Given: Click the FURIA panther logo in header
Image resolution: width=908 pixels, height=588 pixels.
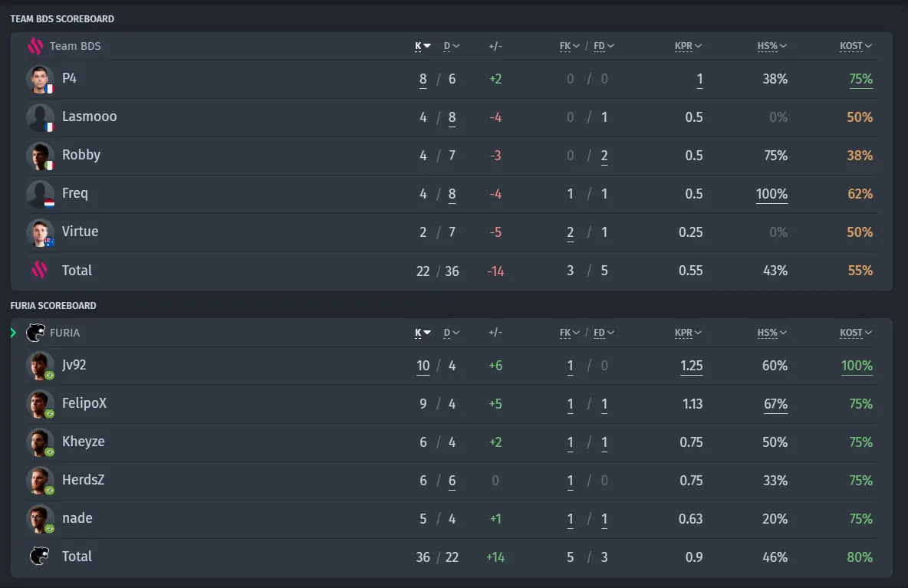Looking at the screenshot, I should 35,333.
